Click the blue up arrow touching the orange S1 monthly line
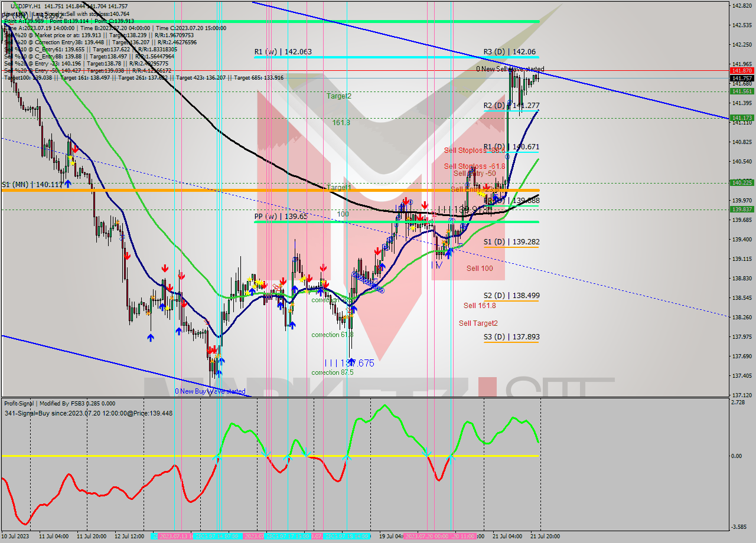 (68, 183)
